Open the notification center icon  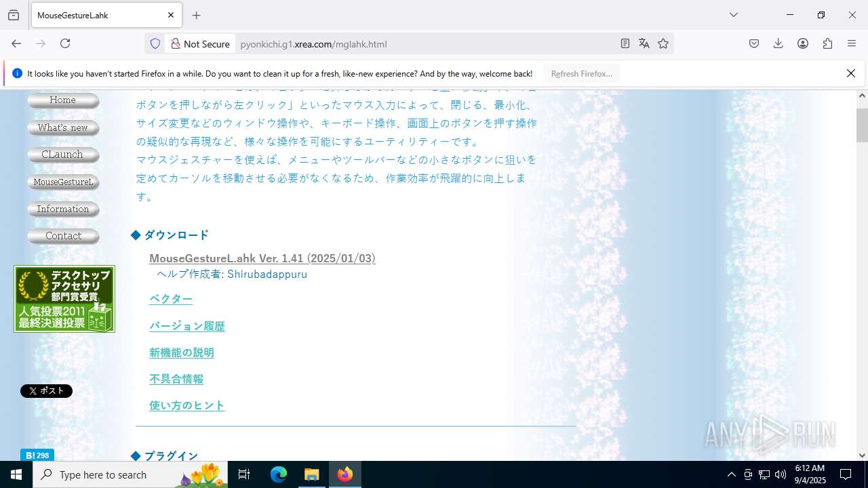(846, 474)
